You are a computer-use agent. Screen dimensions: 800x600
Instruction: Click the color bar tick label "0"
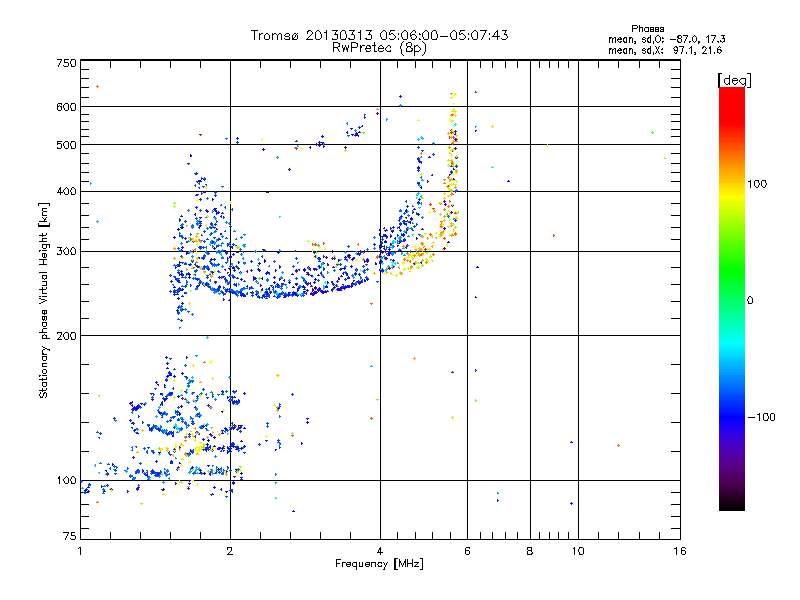pos(750,301)
